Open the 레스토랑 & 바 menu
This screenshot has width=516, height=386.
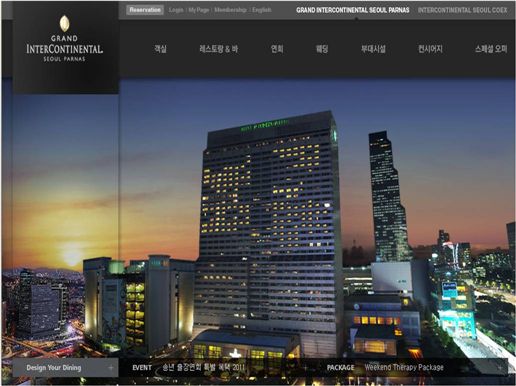coord(219,49)
